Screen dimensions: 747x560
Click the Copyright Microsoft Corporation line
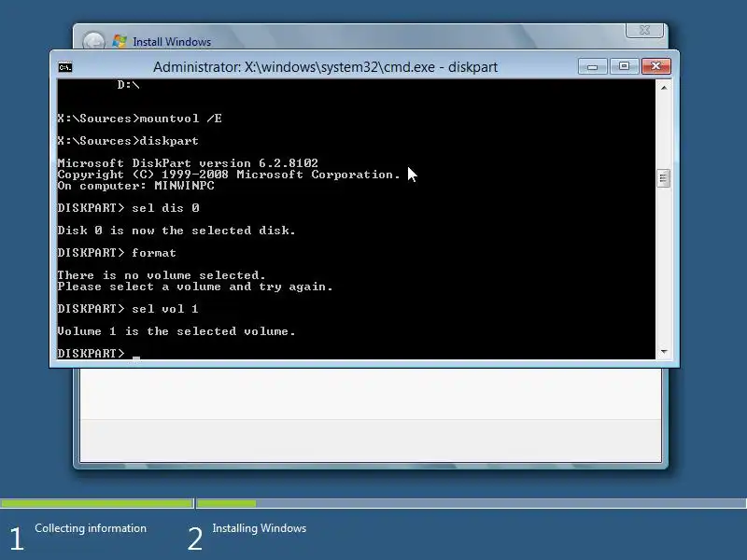229,175
